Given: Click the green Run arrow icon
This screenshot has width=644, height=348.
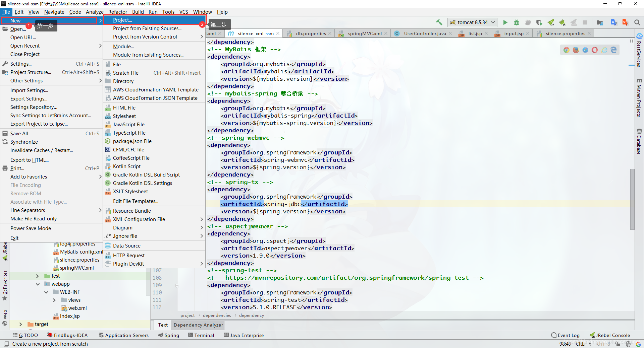Looking at the screenshot, I should 505,22.
